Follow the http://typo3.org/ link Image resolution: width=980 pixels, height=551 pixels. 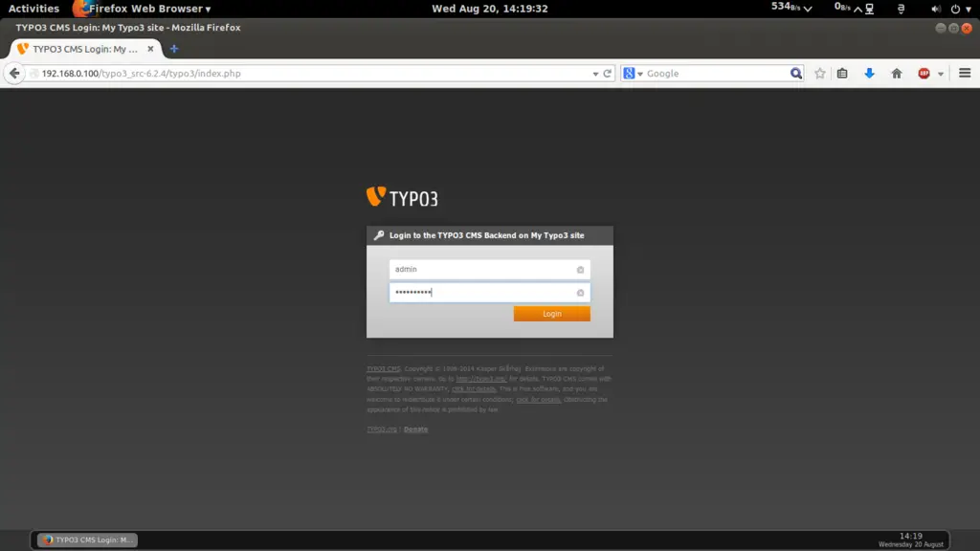(480, 379)
